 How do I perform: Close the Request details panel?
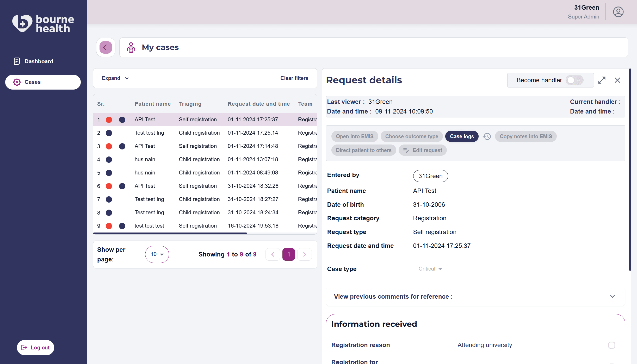617,80
